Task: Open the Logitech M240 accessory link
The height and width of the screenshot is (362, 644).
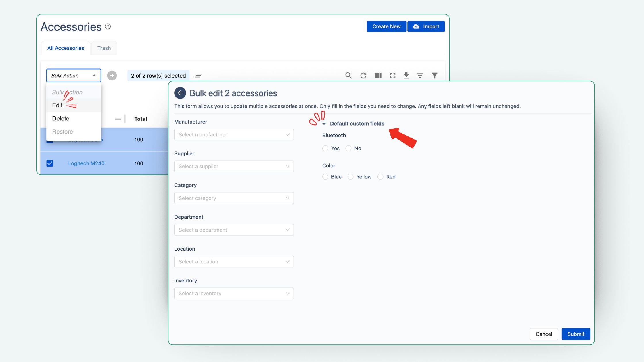Action: [x=86, y=163]
